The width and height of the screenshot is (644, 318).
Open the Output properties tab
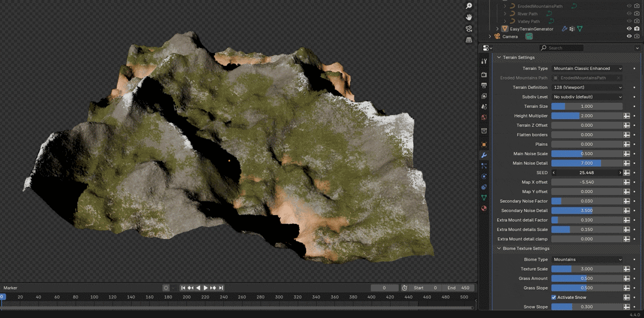pos(484,85)
